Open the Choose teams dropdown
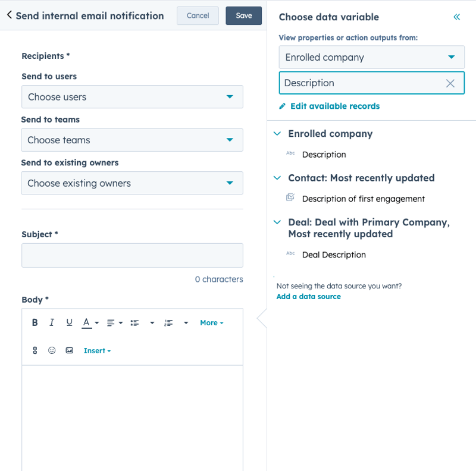 coord(132,140)
